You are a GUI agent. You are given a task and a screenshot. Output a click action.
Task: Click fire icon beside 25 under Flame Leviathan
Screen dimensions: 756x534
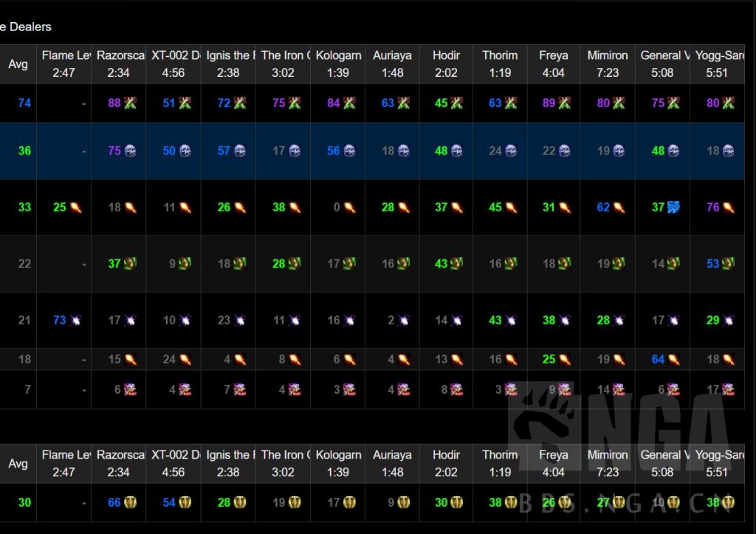(x=76, y=208)
